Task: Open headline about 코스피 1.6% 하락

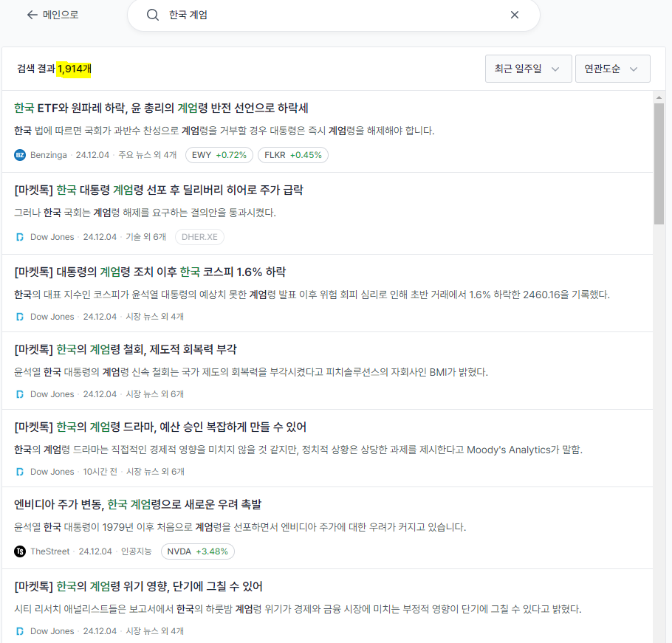Action: point(150,271)
